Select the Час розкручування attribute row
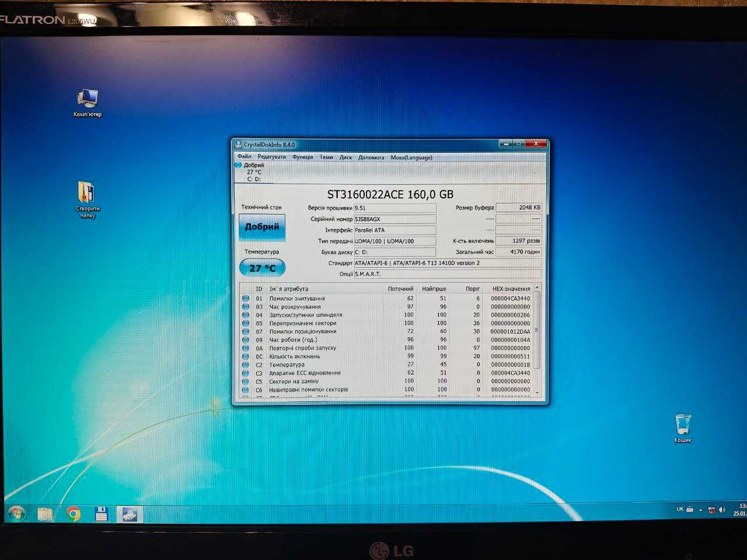 point(386,306)
